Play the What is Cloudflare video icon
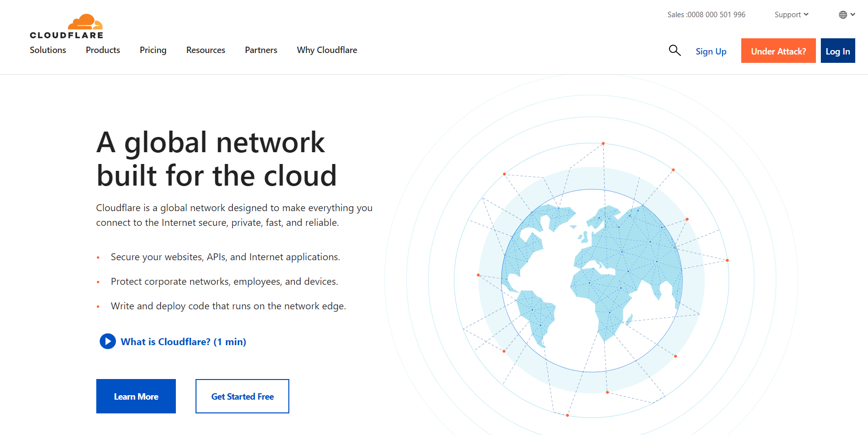 click(108, 341)
